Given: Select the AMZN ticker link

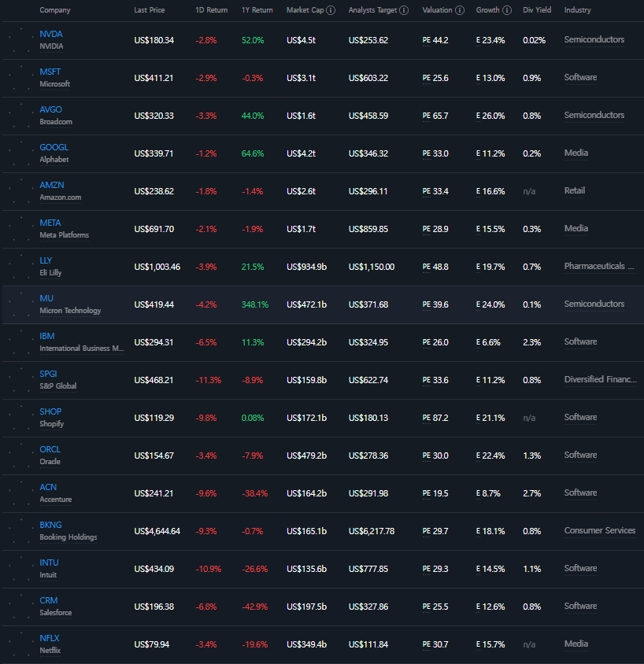Looking at the screenshot, I should [x=52, y=185].
